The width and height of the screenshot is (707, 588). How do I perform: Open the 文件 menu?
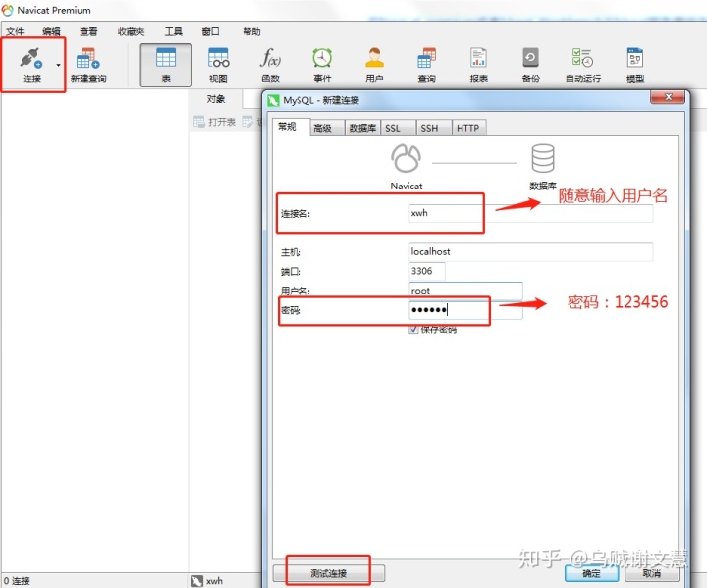[15, 31]
